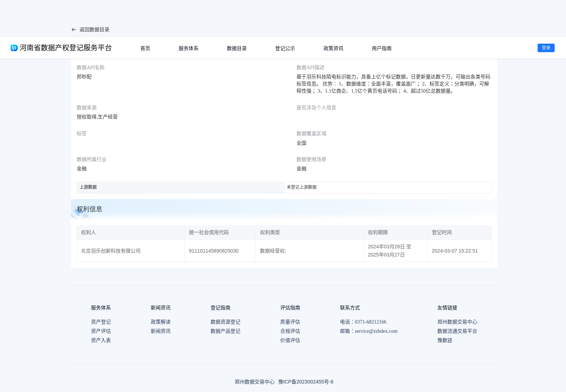The width and height of the screenshot is (566, 392).
Task: Open footer link 数据资源登记
Action: click(x=225, y=322)
